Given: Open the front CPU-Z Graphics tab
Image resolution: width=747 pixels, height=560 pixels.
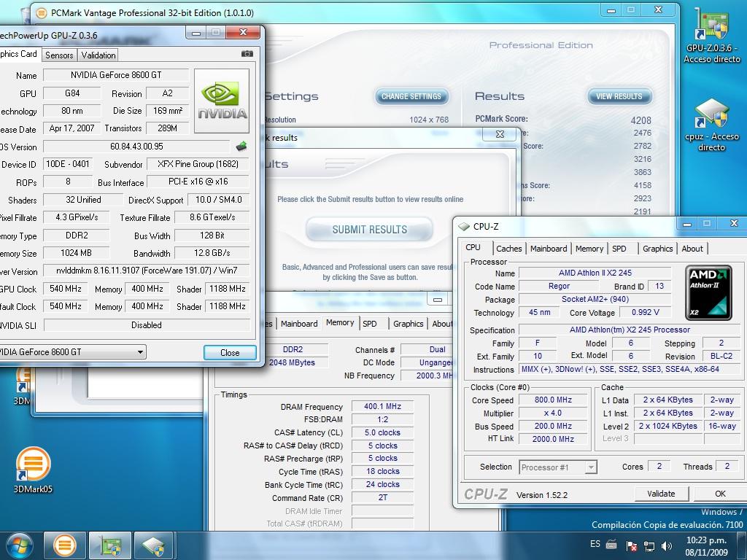Looking at the screenshot, I should [657, 249].
